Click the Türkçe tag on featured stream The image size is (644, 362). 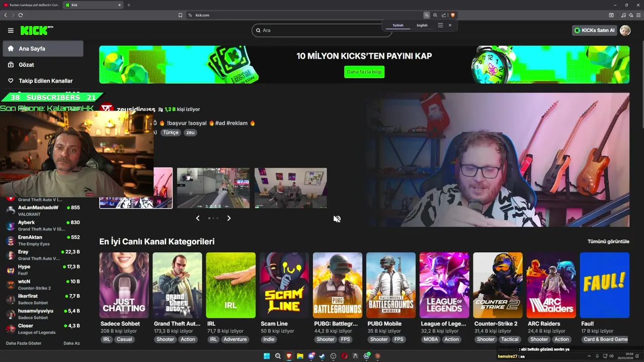coord(171,133)
